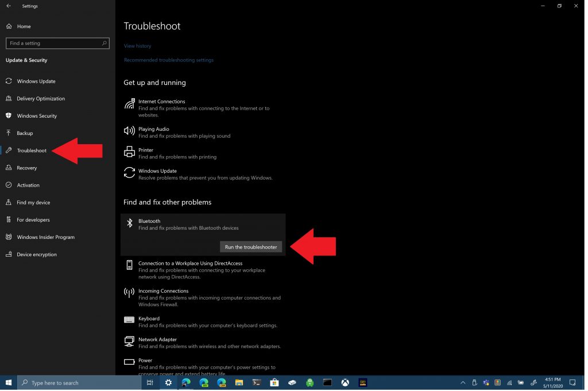Click the Bluetooth troubleshooter icon
The height and width of the screenshot is (391, 588).
pos(130,223)
